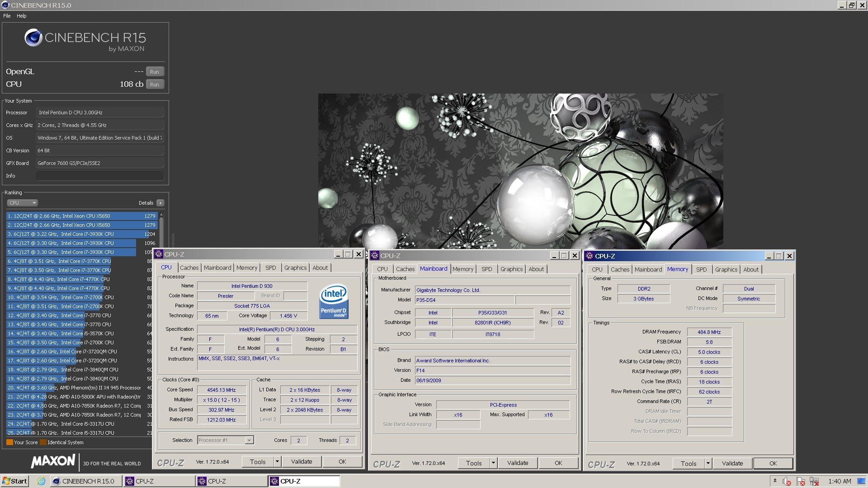Viewport: 868px width, 488px height.
Task: Select Graphics tab in the Memory CPU-Z window
Action: tap(726, 270)
